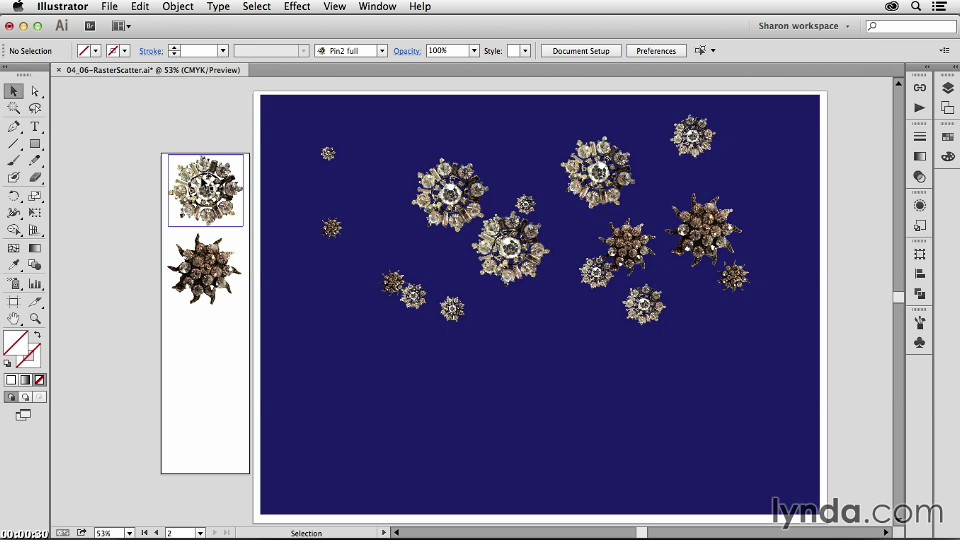Viewport: 960px width, 540px height.
Task: Choose the Artboard tool
Action: pos(13,302)
